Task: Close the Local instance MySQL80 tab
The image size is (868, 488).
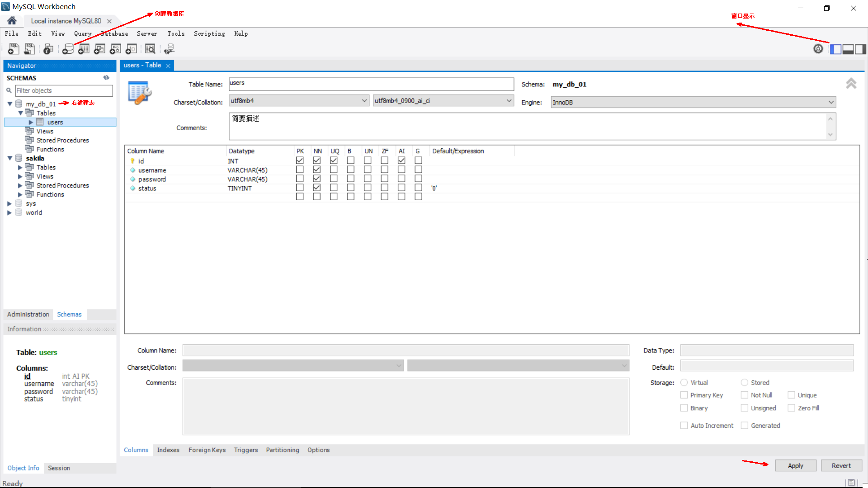Action: 109,21
